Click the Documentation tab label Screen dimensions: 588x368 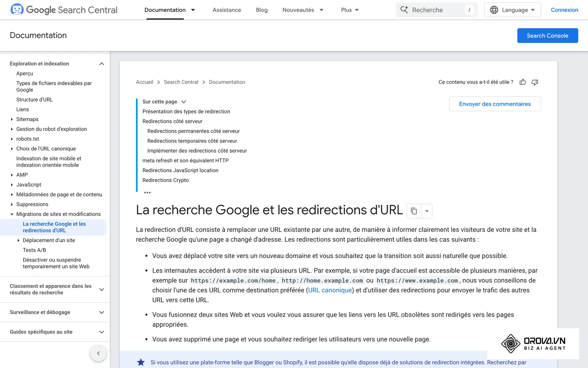point(165,10)
